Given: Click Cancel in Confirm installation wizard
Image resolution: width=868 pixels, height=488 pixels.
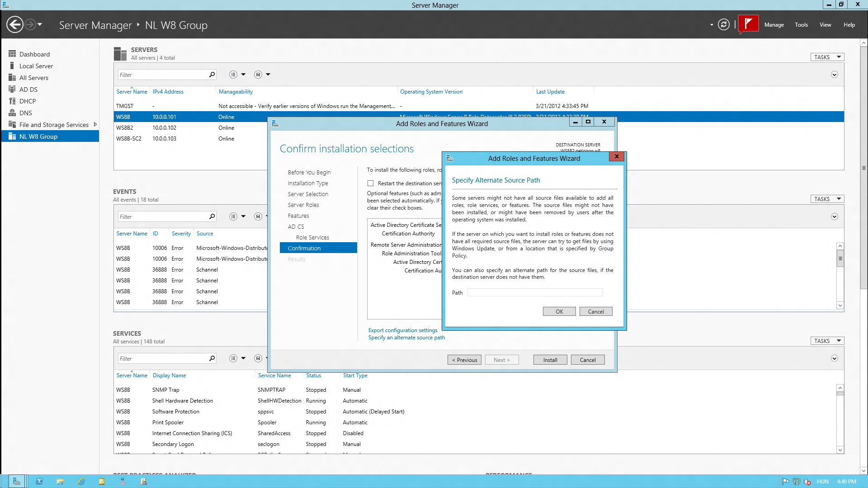Looking at the screenshot, I should (x=588, y=360).
